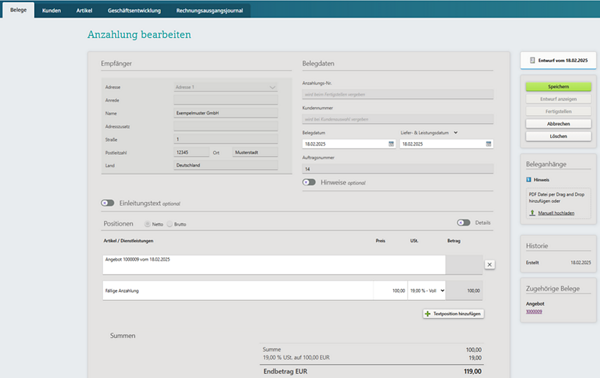Image resolution: width=600 pixels, height=378 pixels.
Task: Open the Artikel tab
Action: coord(84,10)
